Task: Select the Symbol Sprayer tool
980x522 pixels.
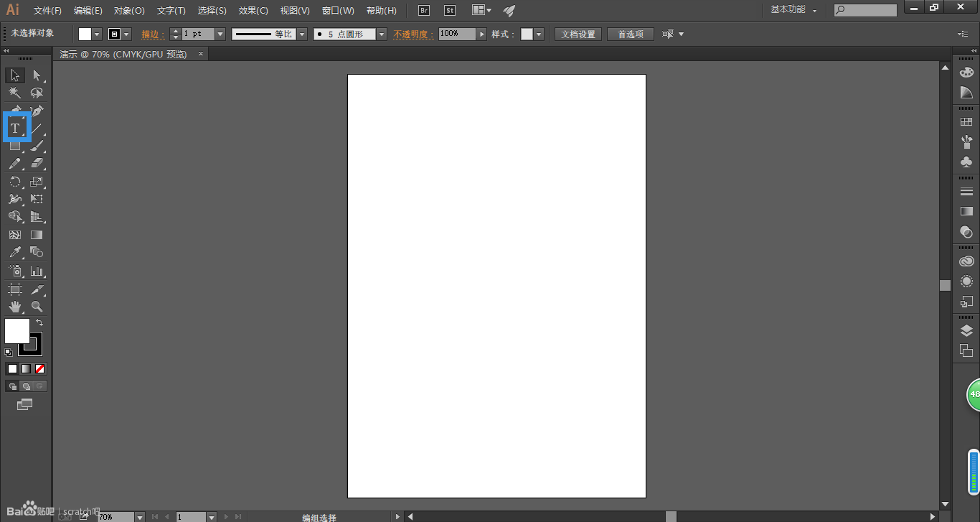Action: tap(15, 271)
